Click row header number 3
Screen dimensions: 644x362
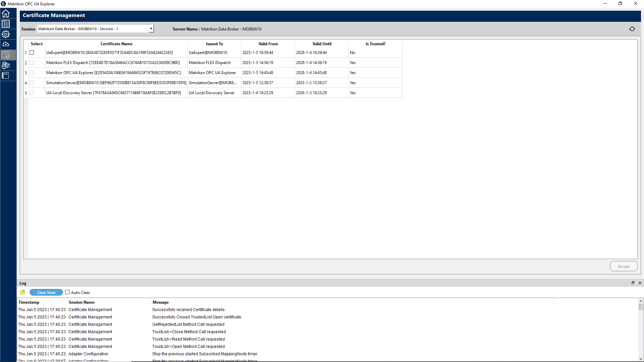pos(26,73)
